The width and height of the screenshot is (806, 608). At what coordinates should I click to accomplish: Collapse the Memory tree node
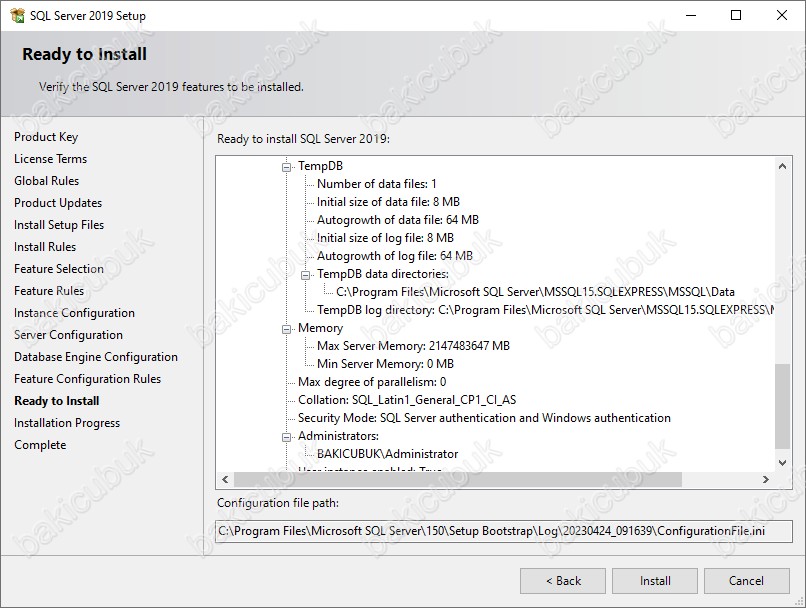coord(286,329)
